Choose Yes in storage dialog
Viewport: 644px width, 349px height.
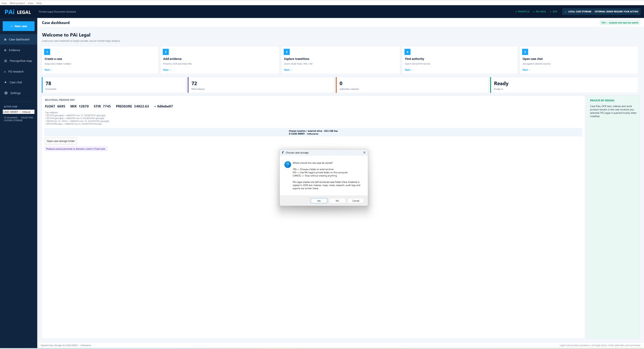(x=319, y=201)
